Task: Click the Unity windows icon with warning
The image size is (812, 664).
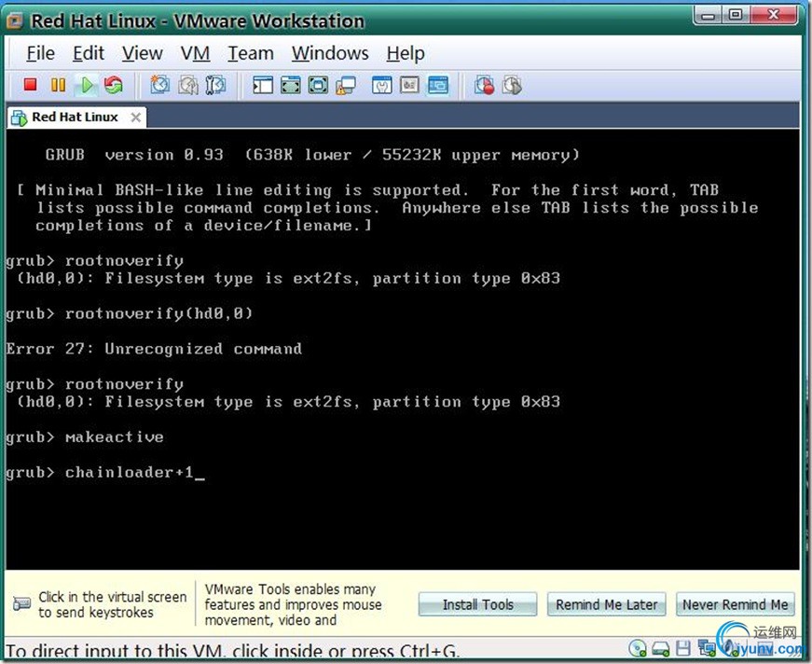Action: tap(346, 86)
